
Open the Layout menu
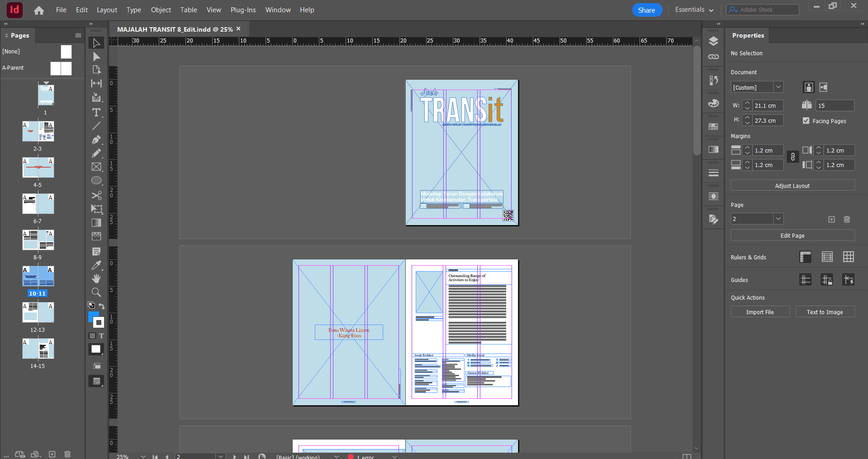[x=107, y=10]
